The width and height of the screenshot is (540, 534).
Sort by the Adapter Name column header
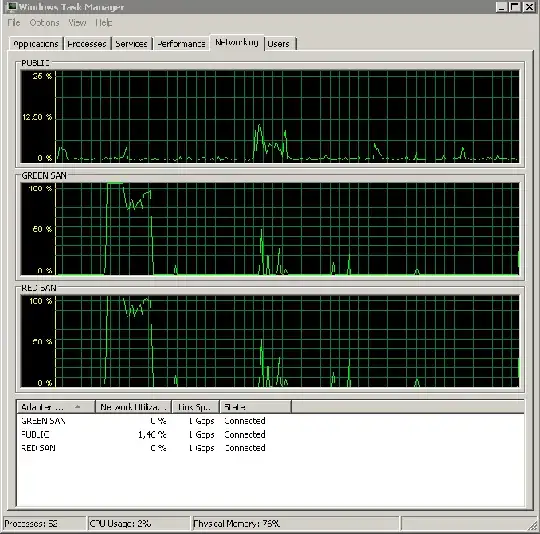pyautogui.click(x=55, y=407)
